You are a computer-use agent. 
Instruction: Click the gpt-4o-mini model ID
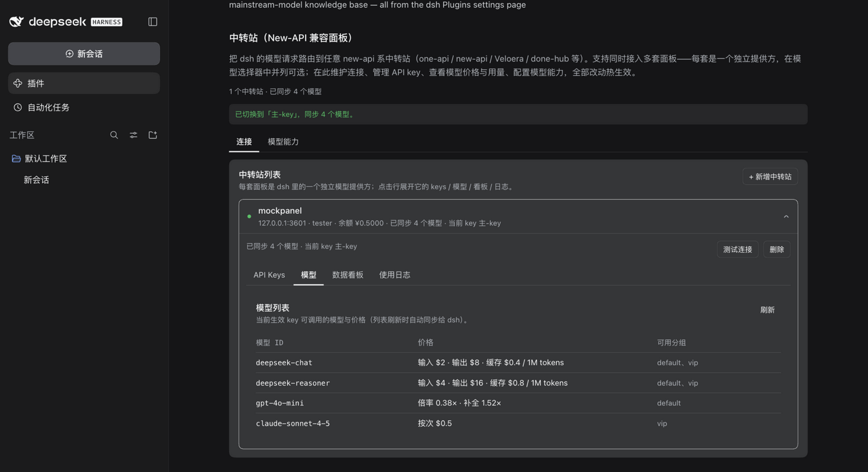(x=280, y=403)
